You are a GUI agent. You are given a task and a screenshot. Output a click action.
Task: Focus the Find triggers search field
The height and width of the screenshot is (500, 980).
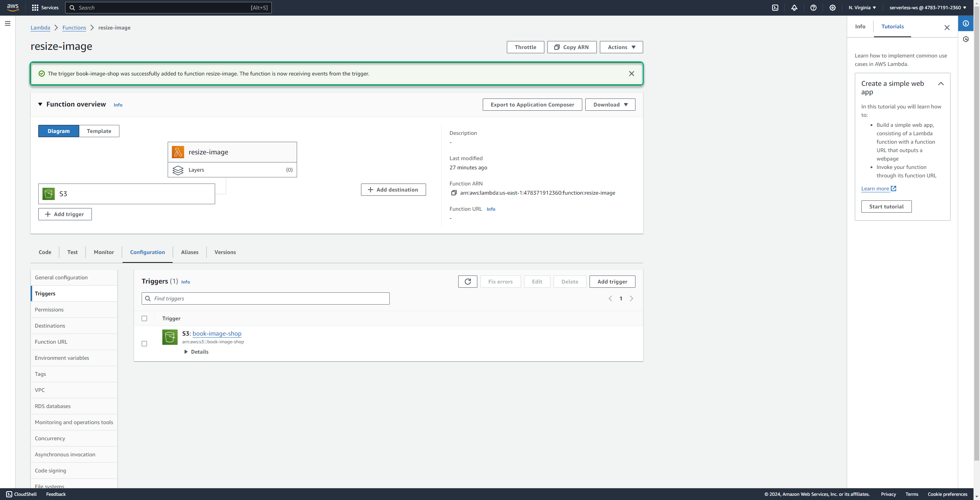(x=266, y=298)
